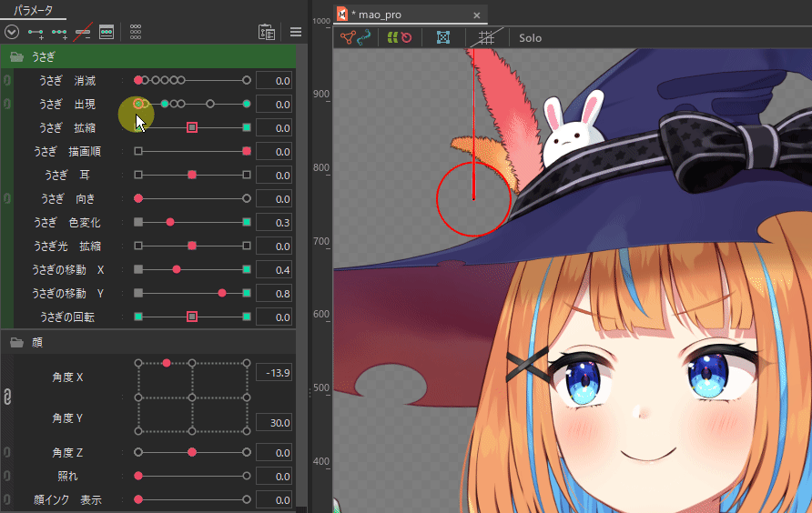This screenshot has height=513, width=812.
Task: Click the value field of うさぎ 消滅
Action: [x=274, y=81]
